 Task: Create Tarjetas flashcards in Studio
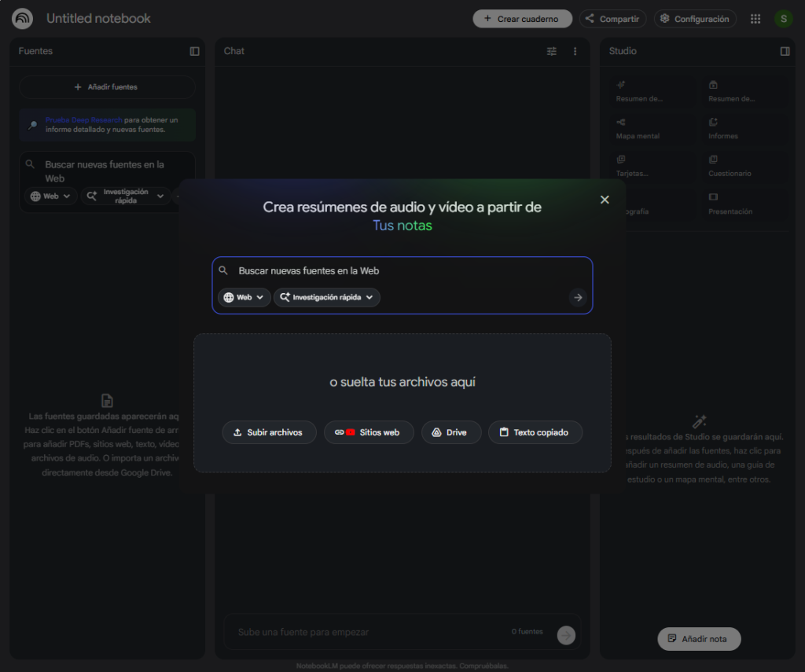[651, 167]
